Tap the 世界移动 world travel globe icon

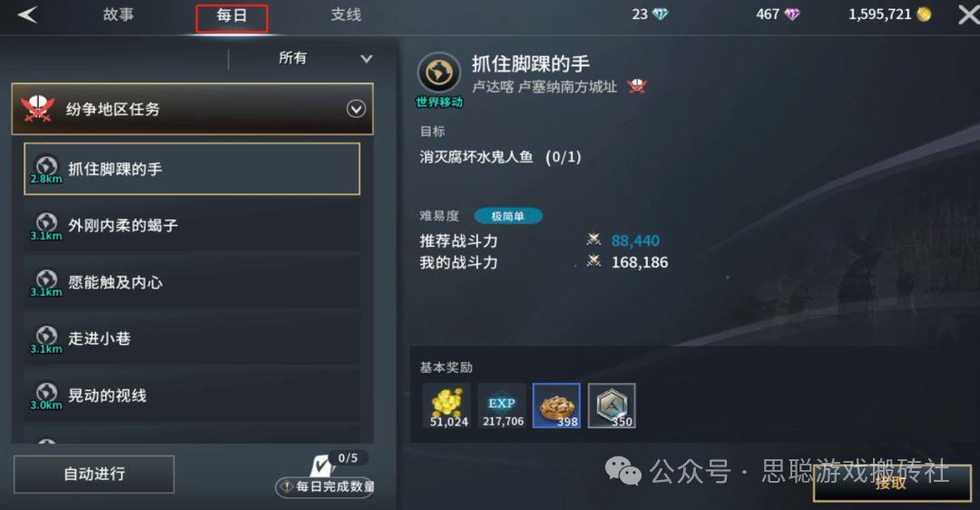(439, 74)
